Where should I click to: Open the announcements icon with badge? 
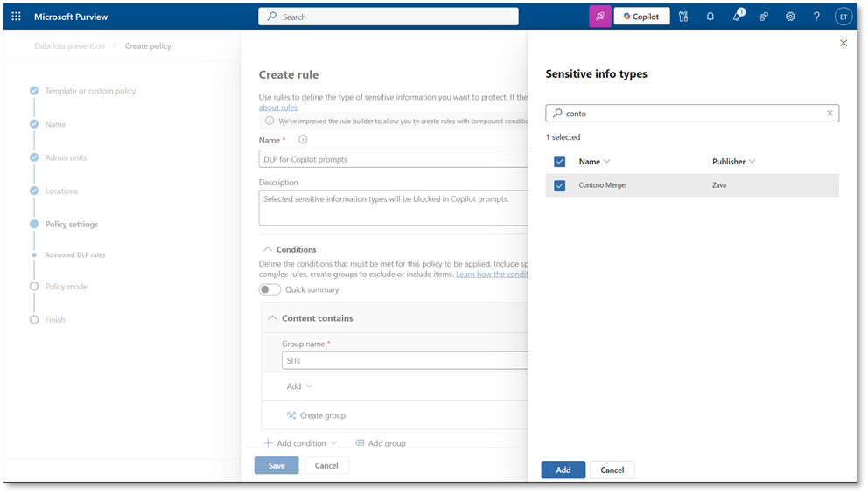pyautogui.click(x=738, y=16)
